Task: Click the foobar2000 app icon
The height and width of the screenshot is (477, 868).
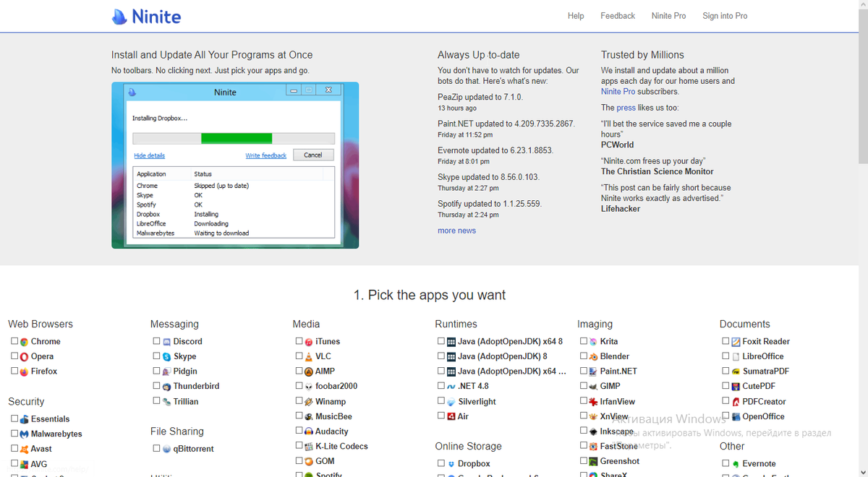Action: pos(309,386)
